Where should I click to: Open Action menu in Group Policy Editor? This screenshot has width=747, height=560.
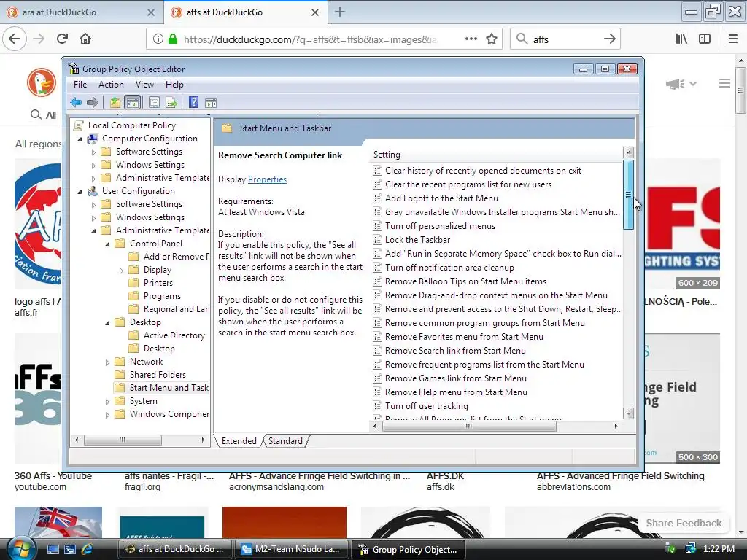[111, 85]
